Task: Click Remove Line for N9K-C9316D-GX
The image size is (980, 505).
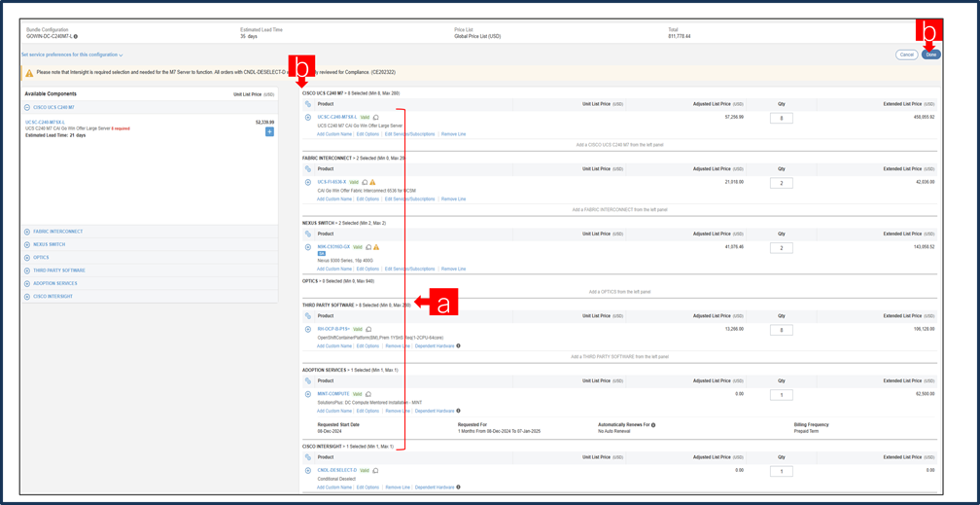Action: coord(453,269)
